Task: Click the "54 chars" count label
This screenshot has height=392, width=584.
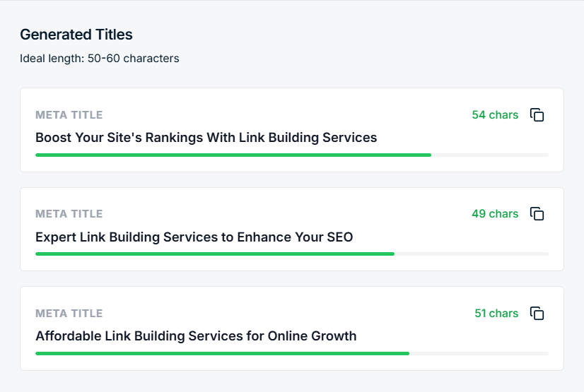Action: point(495,115)
